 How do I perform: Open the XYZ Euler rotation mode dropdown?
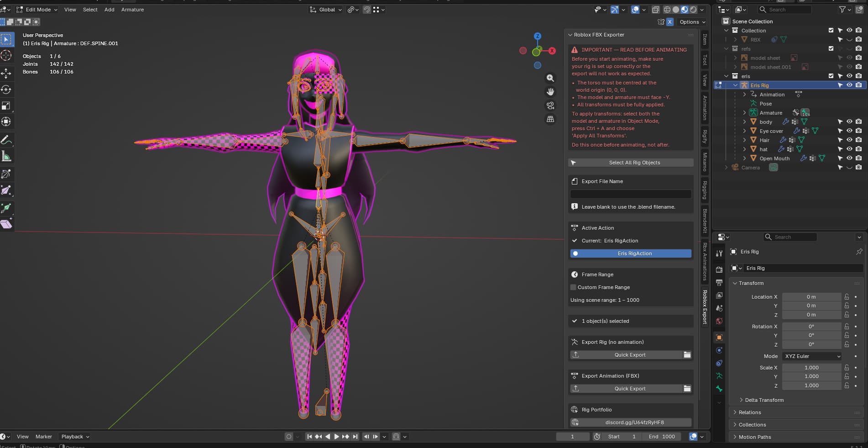pos(812,356)
